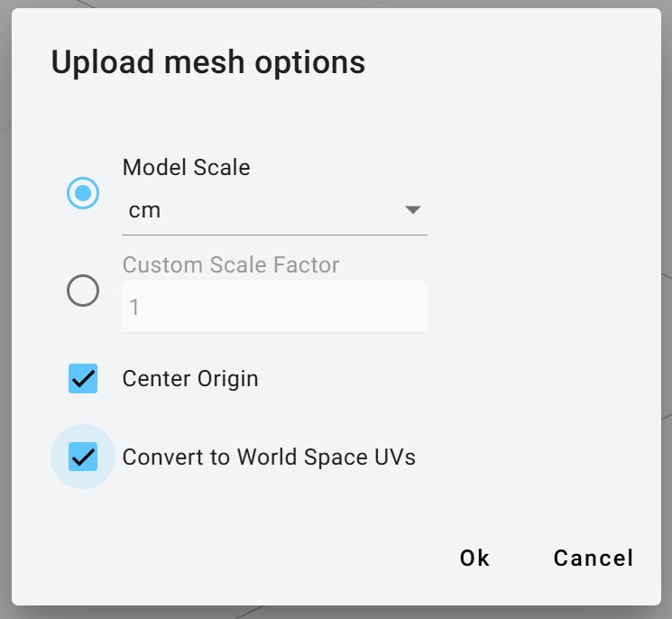This screenshot has height=619, width=672.
Task: Click the selected "cm" unit value
Action: pos(144,210)
